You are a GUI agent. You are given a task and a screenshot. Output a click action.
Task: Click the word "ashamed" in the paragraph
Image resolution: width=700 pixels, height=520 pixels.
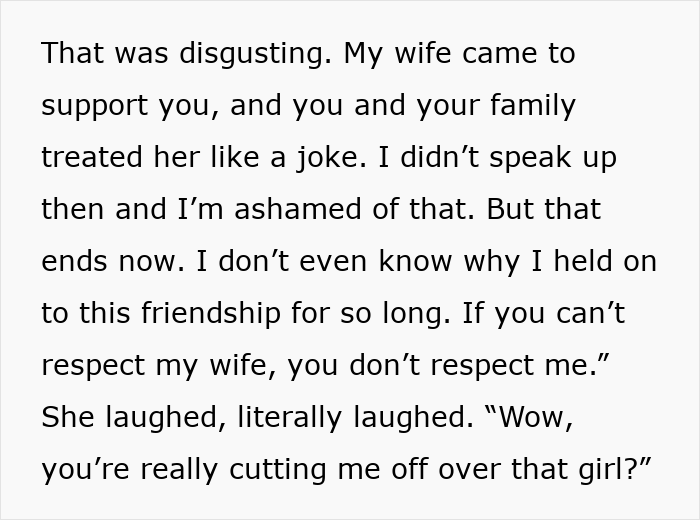[307, 209]
